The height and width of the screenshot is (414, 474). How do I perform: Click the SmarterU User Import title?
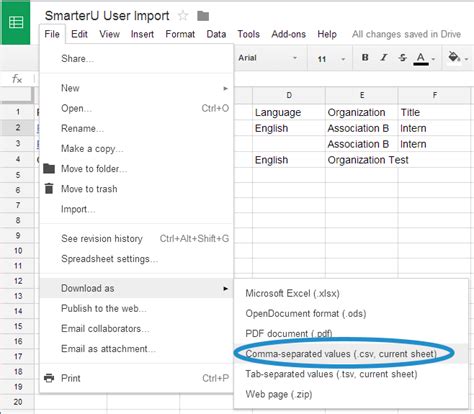click(x=107, y=16)
